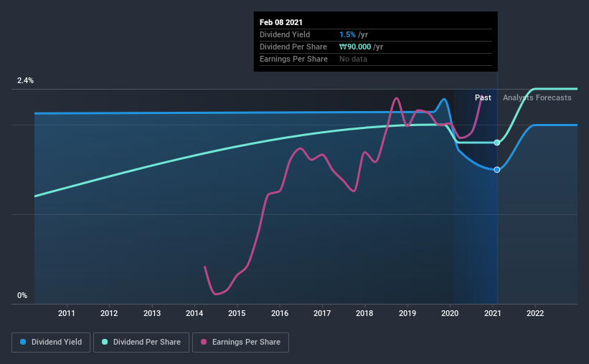The image size is (589, 364).
Task: Click the 2015 x-axis label
Action: click(x=237, y=313)
